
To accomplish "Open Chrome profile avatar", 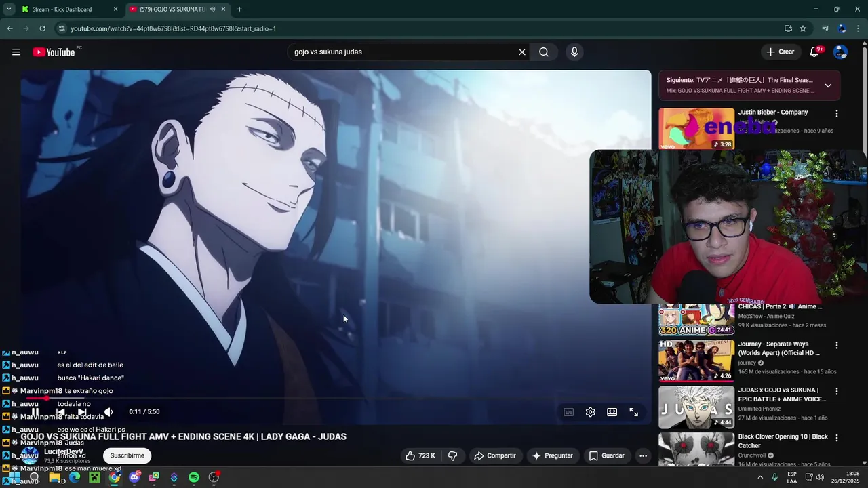I will click(842, 28).
